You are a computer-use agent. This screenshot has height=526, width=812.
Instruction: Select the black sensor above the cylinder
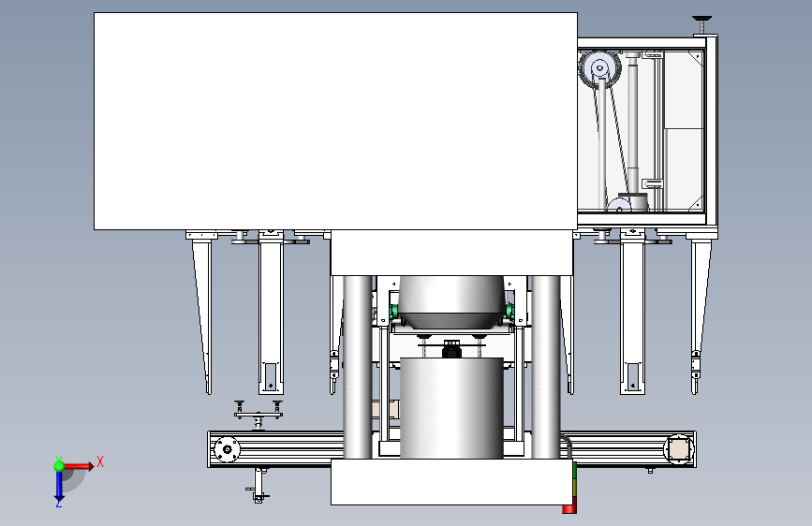click(x=451, y=349)
